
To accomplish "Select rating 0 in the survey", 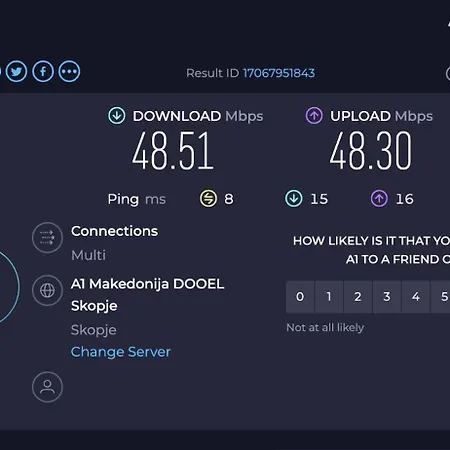I will pos(300,297).
